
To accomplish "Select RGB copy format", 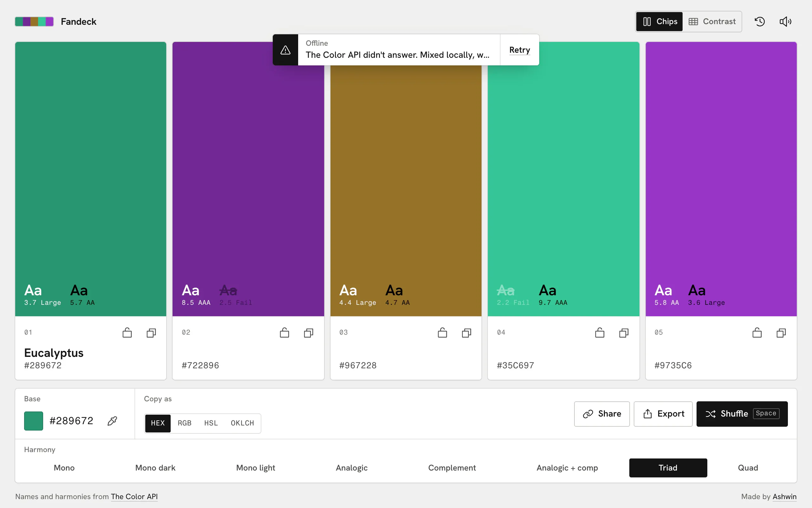I will click(185, 423).
